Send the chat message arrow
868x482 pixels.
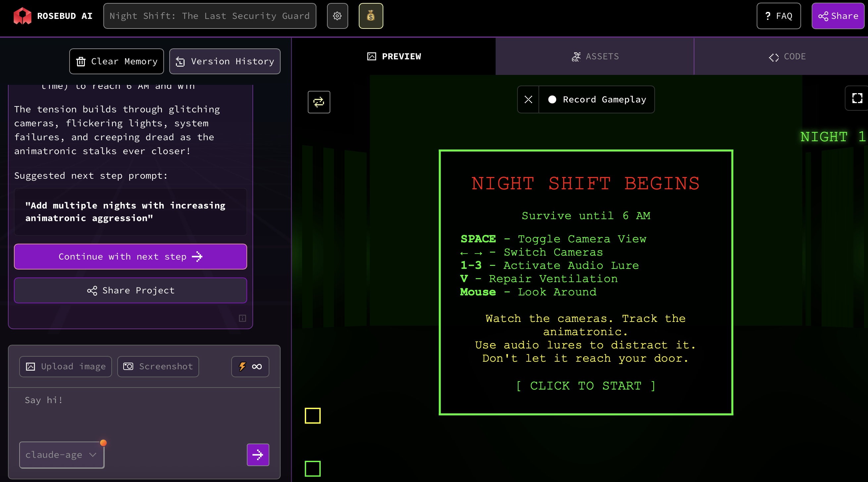click(x=258, y=455)
